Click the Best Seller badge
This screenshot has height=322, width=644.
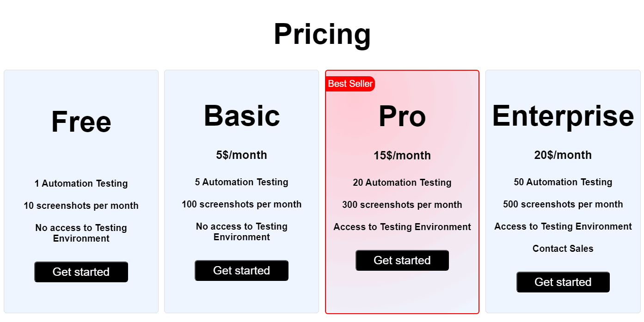(x=350, y=84)
